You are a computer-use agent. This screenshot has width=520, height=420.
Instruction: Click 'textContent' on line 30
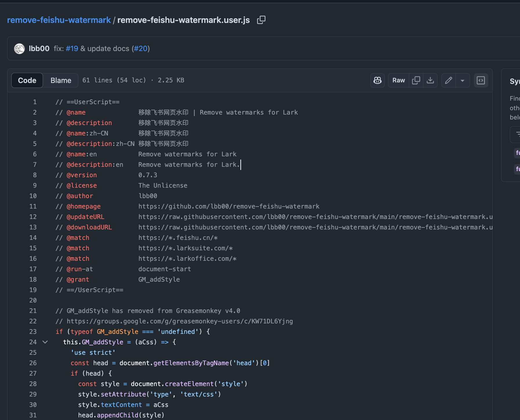point(121,405)
